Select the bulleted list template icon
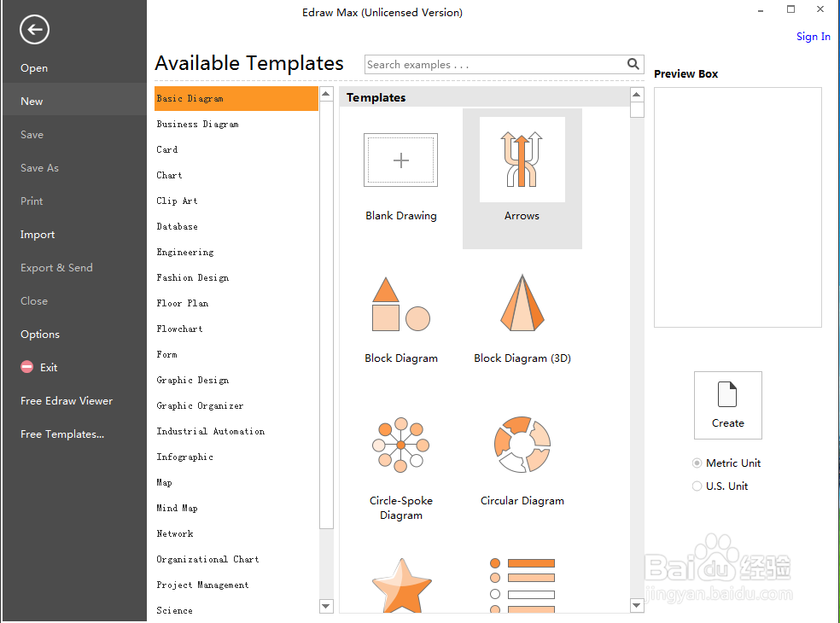The image size is (840, 623). [x=522, y=585]
